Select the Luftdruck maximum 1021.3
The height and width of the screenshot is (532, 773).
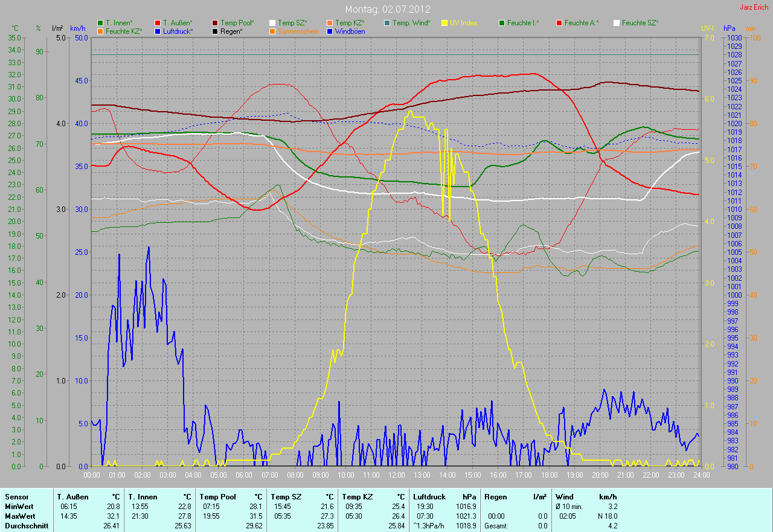click(x=466, y=516)
